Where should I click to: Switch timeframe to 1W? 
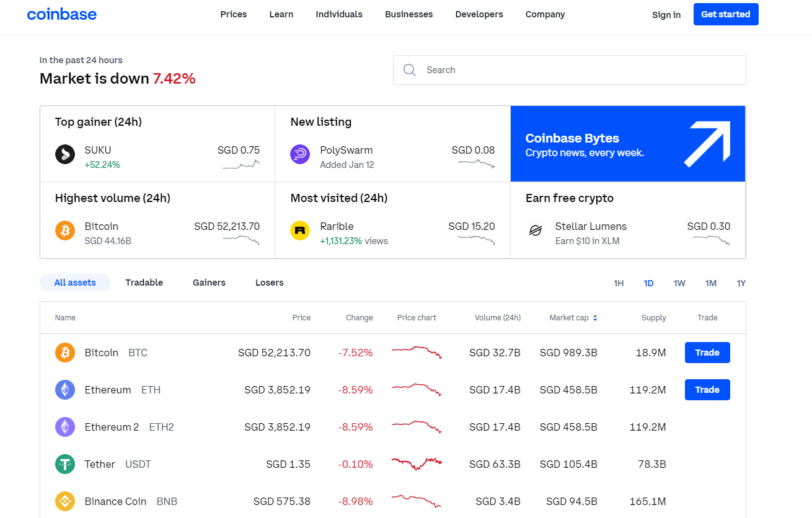tap(679, 283)
